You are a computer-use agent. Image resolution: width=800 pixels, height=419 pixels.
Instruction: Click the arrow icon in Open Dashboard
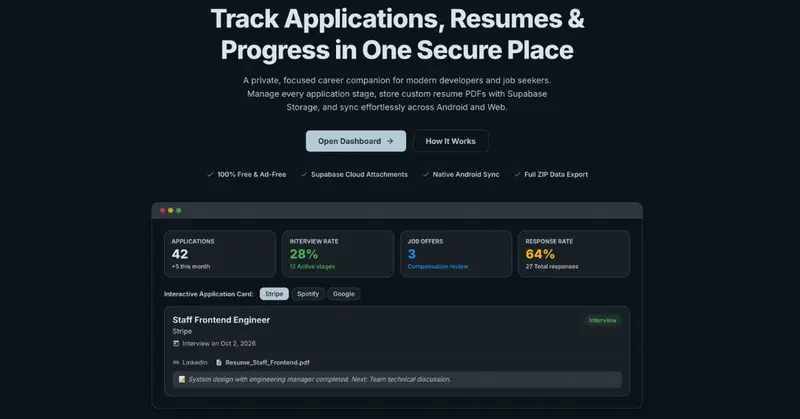click(x=390, y=141)
